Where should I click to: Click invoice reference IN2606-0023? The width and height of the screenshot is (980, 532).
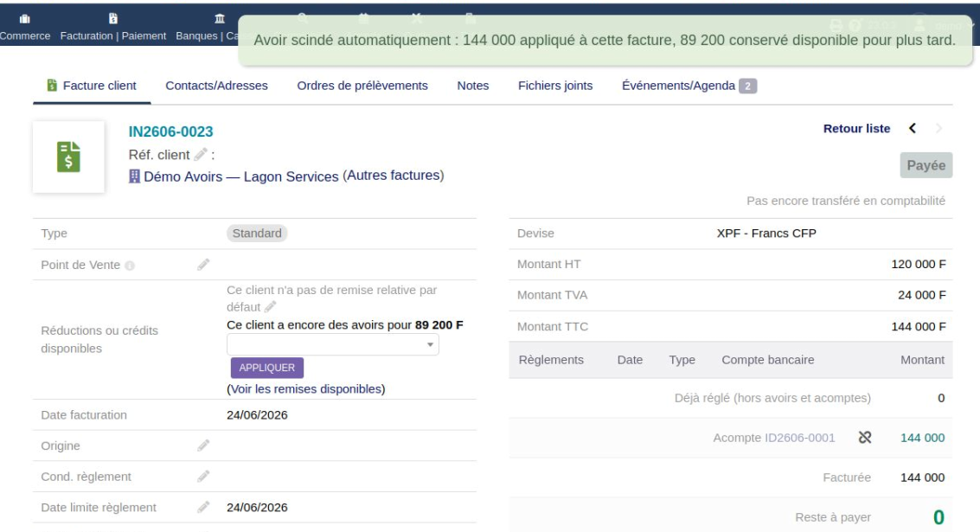(170, 131)
